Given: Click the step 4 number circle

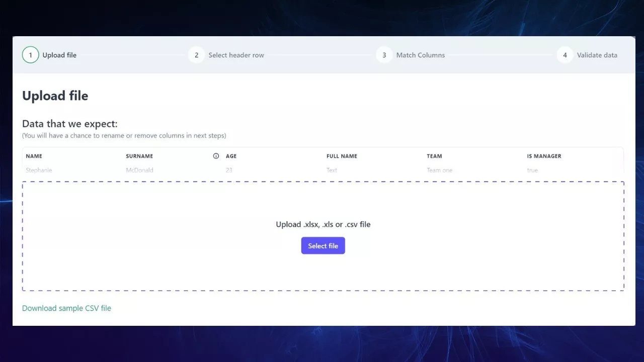Looking at the screenshot, I should tap(565, 55).
